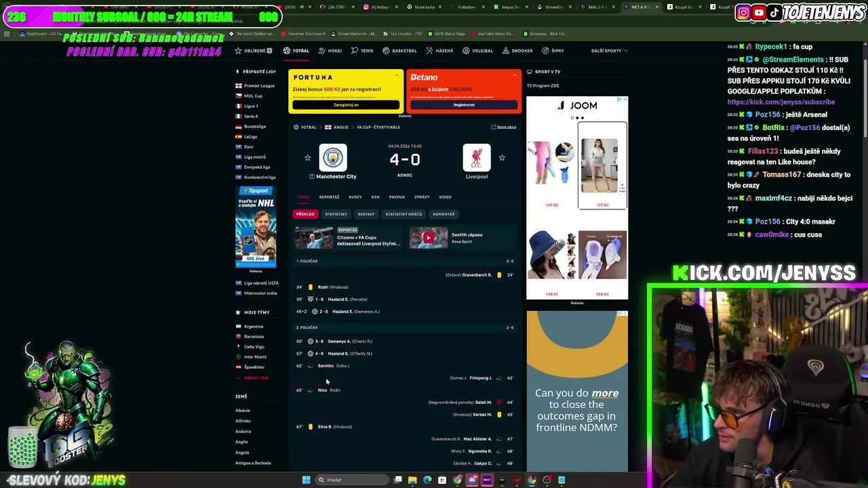Click taskbar Hledat search box
868x488 pixels.
pyautogui.click(x=353, y=480)
